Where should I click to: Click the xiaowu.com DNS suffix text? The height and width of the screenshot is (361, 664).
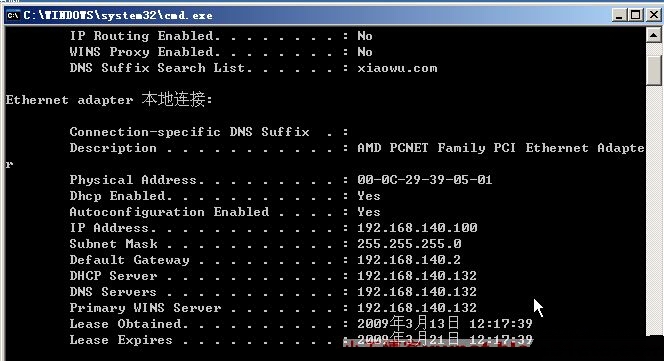[x=397, y=68]
